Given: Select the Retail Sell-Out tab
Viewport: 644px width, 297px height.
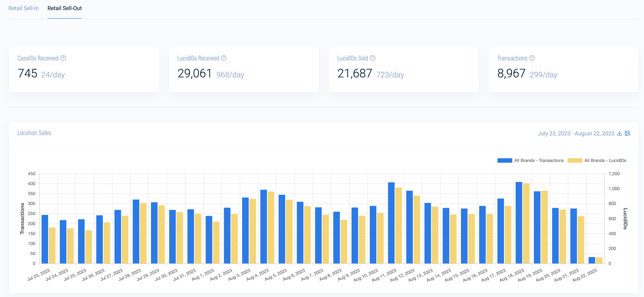Looking at the screenshot, I should pyautogui.click(x=64, y=8).
